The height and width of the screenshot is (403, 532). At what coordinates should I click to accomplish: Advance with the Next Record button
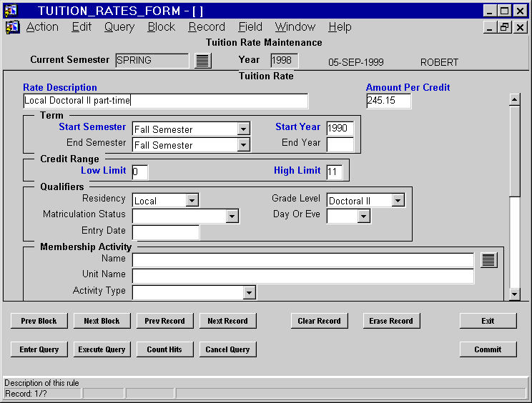227,321
